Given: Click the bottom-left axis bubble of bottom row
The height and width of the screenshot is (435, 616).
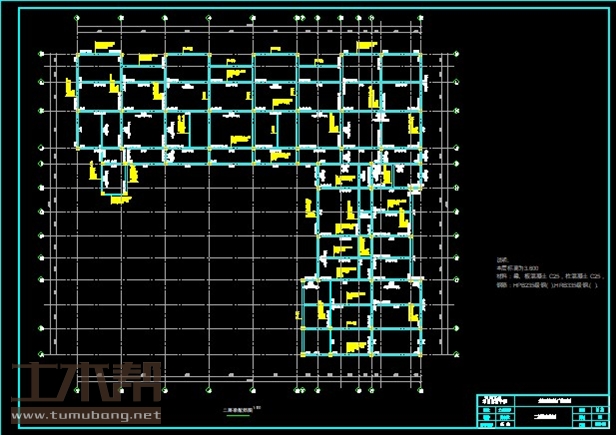Looking at the screenshot, I should click(78, 390).
